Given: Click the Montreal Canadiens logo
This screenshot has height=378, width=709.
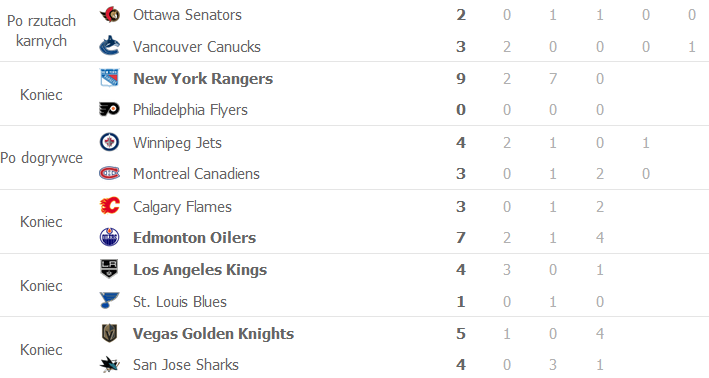Looking at the screenshot, I should (109, 174).
